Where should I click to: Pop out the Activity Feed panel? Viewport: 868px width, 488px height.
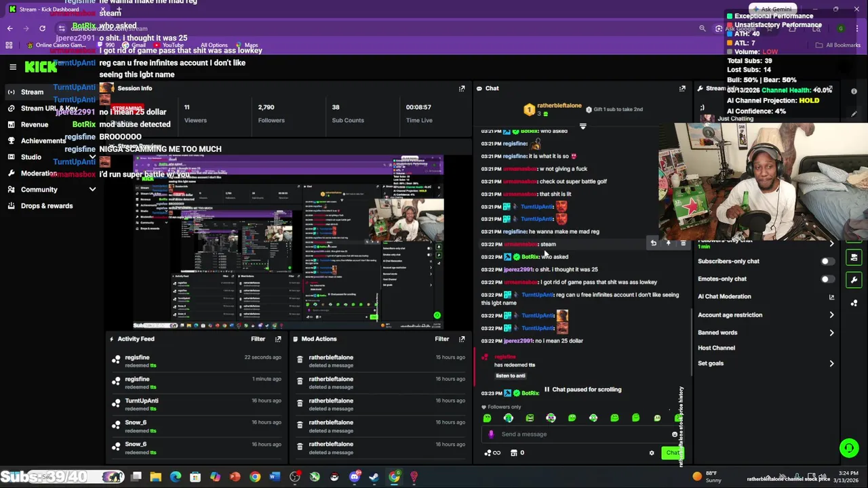(278, 339)
